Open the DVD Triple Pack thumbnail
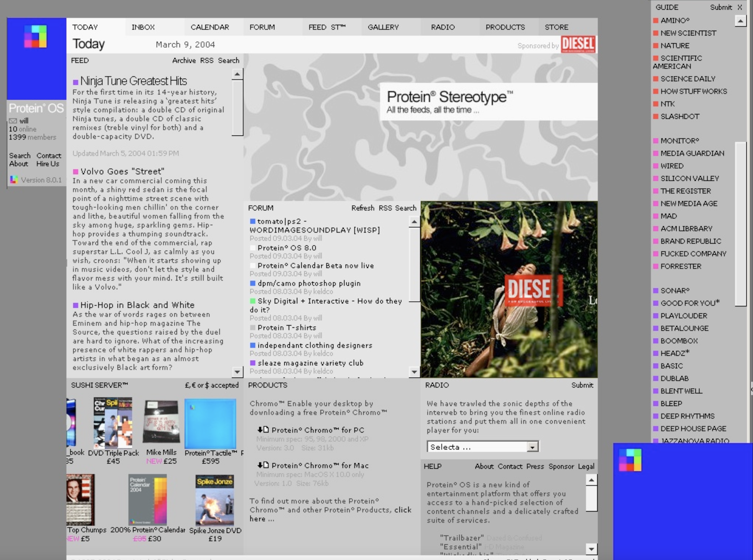753x560 pixels. coord(113,423)
